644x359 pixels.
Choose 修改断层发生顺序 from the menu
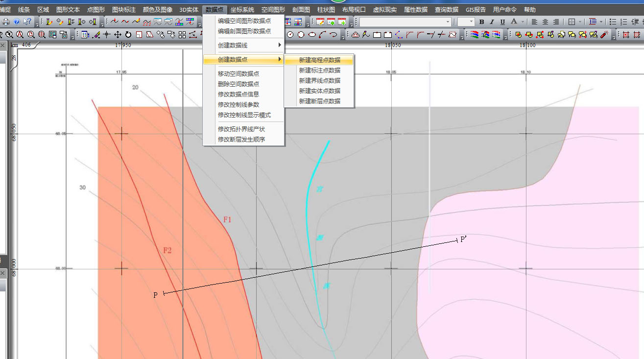point(244,139)
